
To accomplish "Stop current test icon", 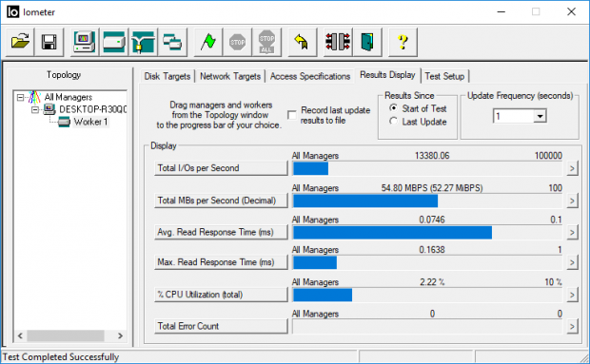I will coord(237,42).
